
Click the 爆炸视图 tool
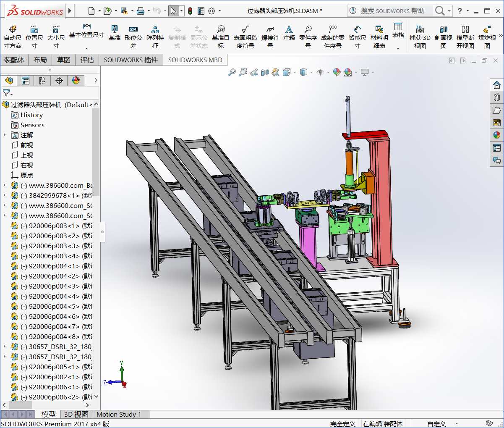point(487,37)
